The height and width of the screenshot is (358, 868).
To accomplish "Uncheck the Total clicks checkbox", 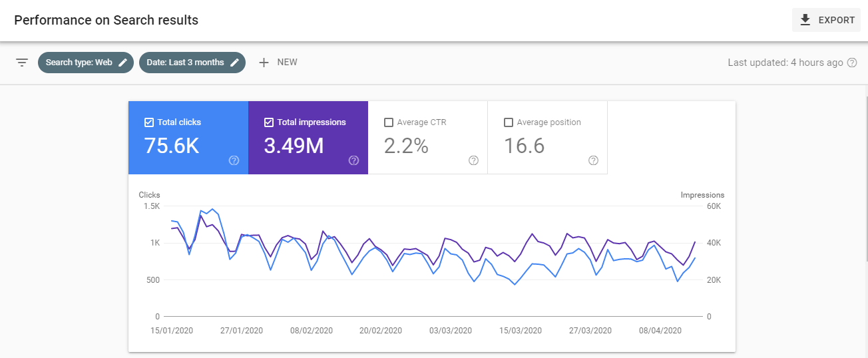I will tap(149, 122).
